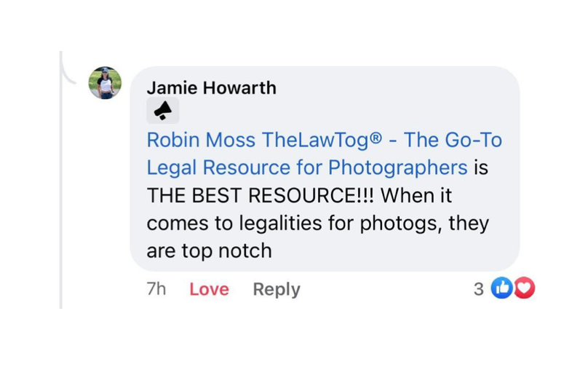Image resolution: width=588 pixels, height=370 pixels.
Task: Click the word "is" after the link
Action: tap(481, 168)
